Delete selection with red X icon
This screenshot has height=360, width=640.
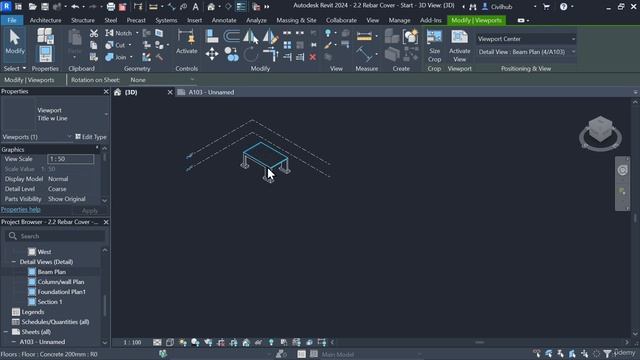(313, 57)
